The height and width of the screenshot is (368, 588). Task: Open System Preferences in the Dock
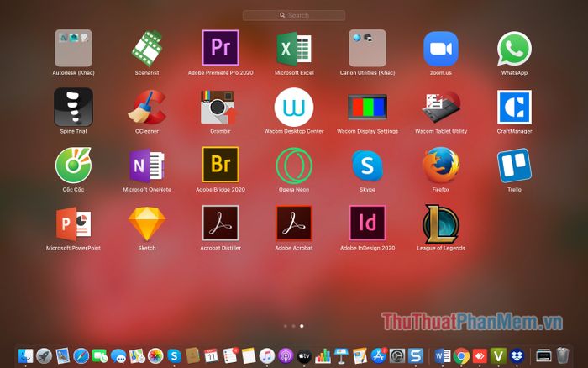[x=396, y=355]
